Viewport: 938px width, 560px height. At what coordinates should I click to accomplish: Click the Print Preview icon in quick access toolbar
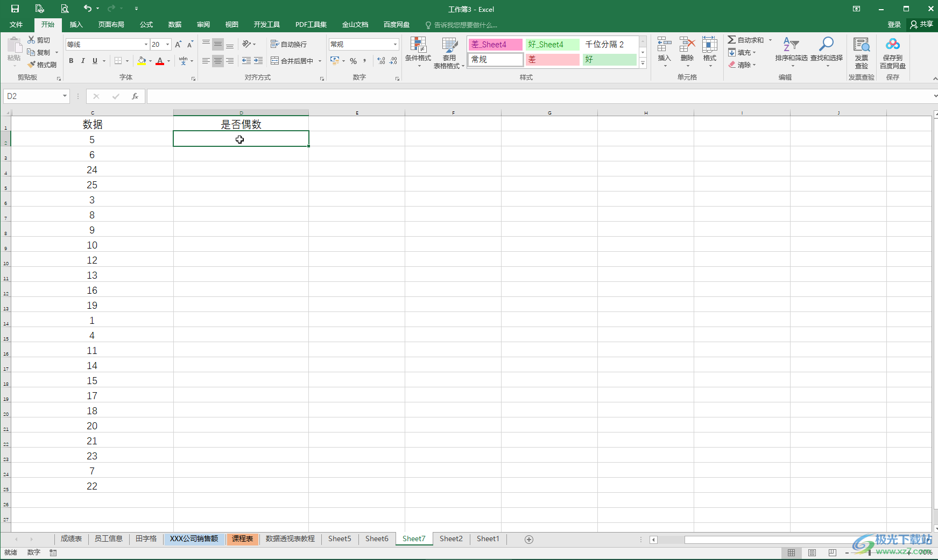pyautogui.click(x=65, y=9)
